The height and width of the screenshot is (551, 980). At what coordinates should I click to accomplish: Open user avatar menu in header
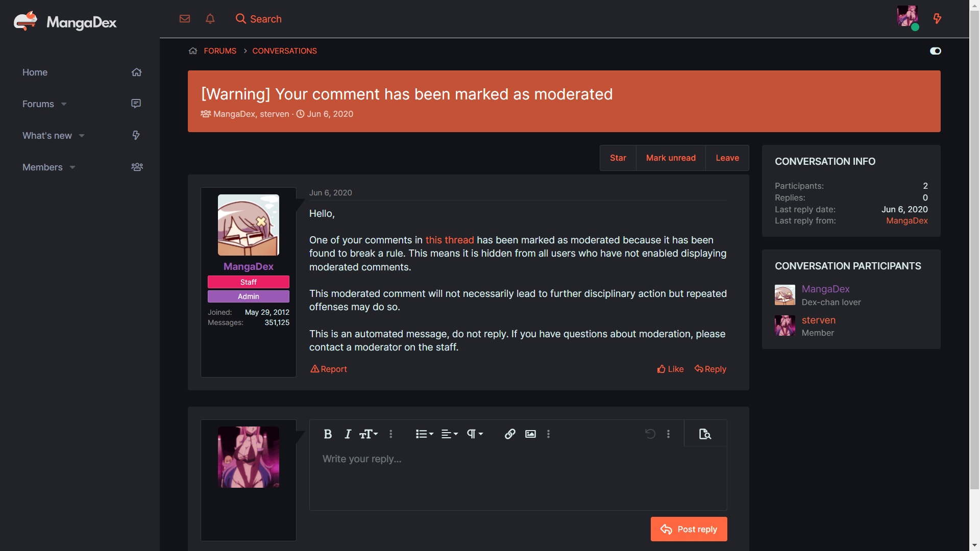coord(908,16)
